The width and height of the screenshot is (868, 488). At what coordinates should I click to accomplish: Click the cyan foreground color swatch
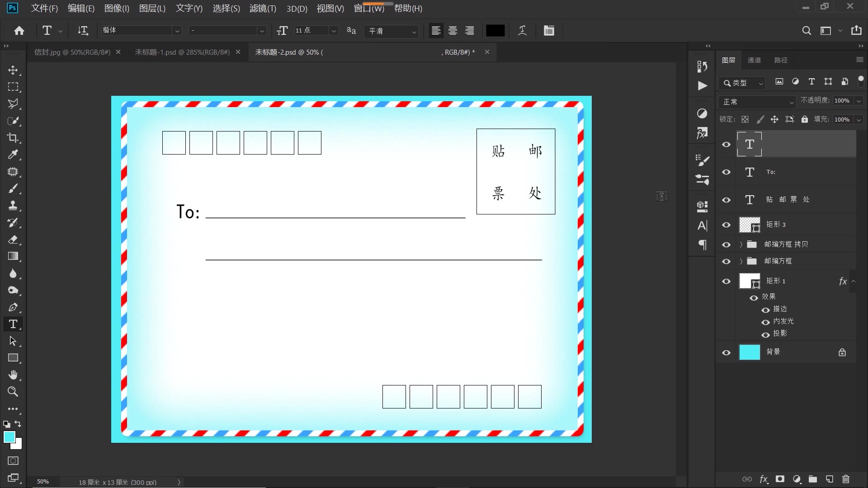pyautogui.click(x=9, y=436)
